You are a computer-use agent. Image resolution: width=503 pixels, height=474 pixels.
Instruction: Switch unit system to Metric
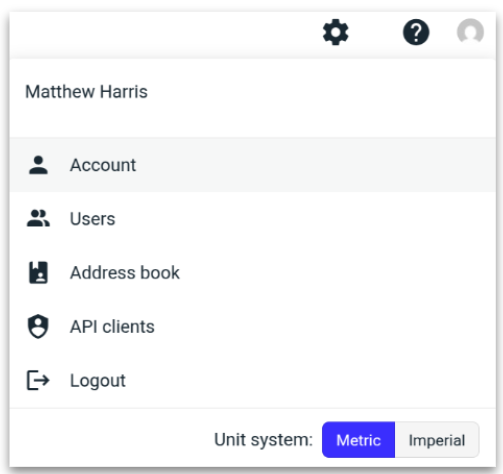(x=358, y=440)
